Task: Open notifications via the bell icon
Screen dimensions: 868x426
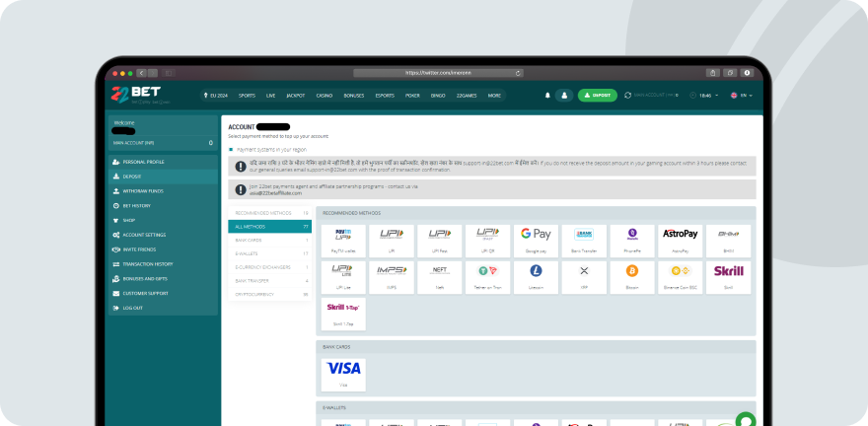Action: [547, 95]
